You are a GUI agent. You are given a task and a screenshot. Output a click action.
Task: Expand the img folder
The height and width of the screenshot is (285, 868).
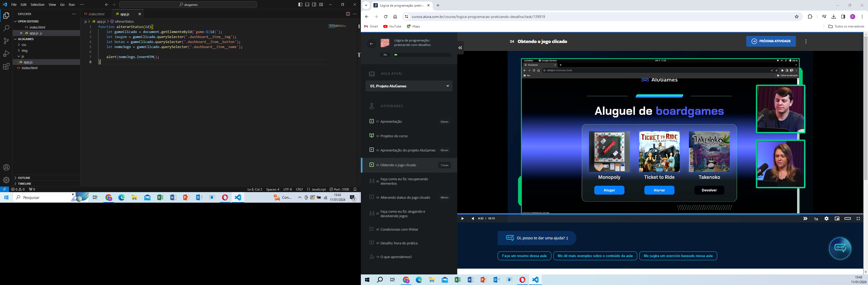coord(46,50)
